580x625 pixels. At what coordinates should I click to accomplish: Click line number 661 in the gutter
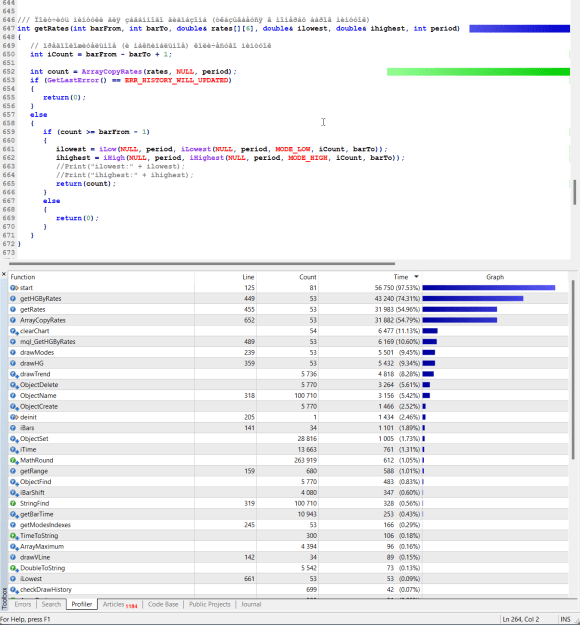[x=8, y=149]
